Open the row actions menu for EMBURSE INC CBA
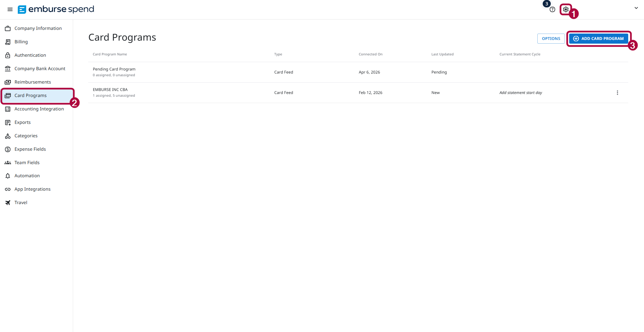Screen dimensions: 644x332 point(618,92)
